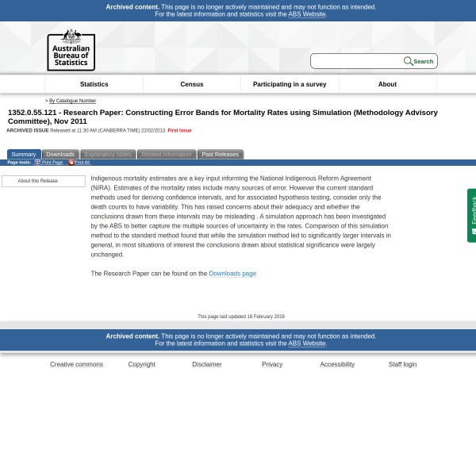The image size is (476, 476).
Task: Switch to the Past Releases tab
Action: (x=220, y=154)
